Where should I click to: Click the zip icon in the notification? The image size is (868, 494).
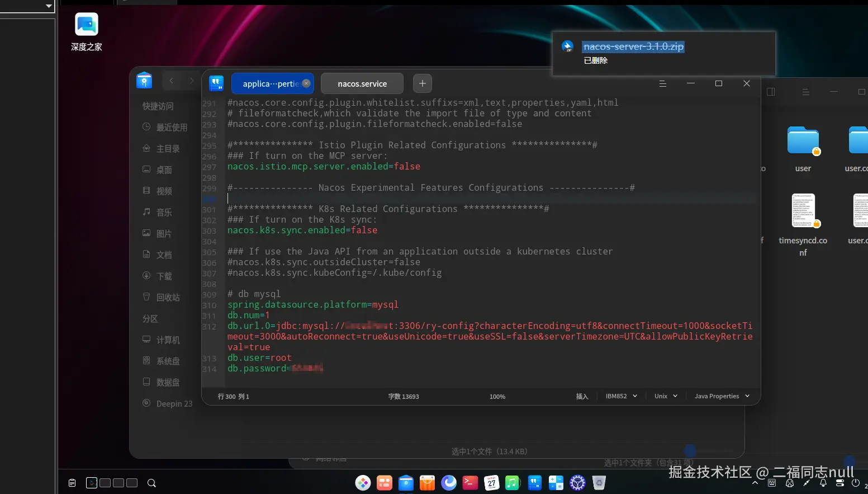click(x=567, y=46)
